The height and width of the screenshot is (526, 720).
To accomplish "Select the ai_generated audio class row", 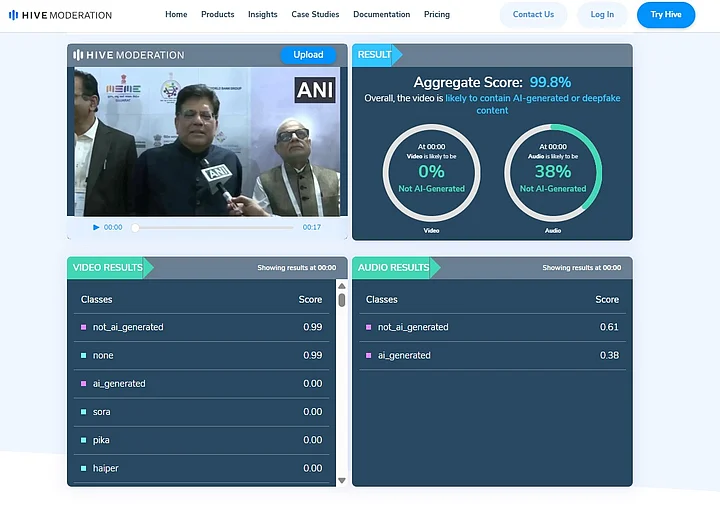I will [x=492, y=355].
